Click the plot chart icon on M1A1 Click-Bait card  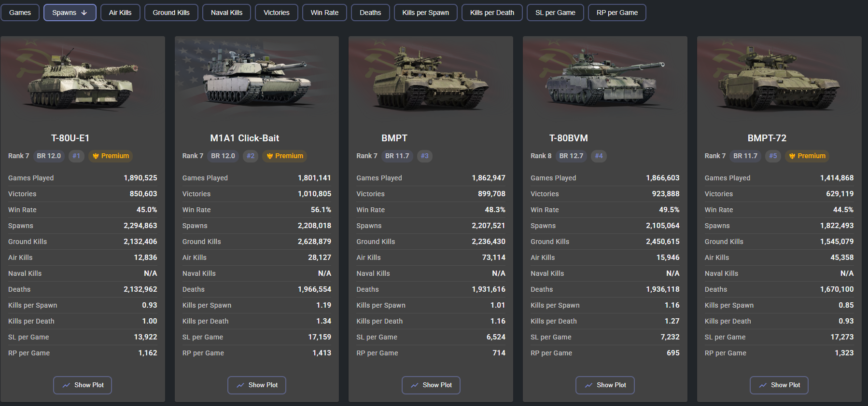tap(240, 385)
